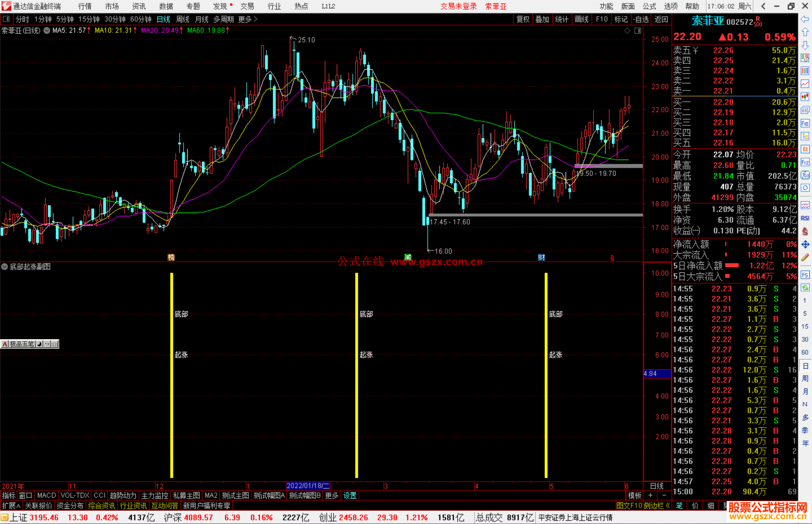Click the panel toggle icon left of 分时
The image size is (812, 524).
6,19
